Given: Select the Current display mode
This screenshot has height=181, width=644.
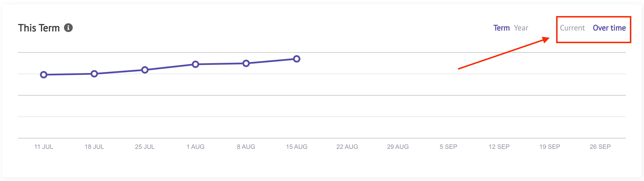Looking at the screenshot, I should [572, 28].
